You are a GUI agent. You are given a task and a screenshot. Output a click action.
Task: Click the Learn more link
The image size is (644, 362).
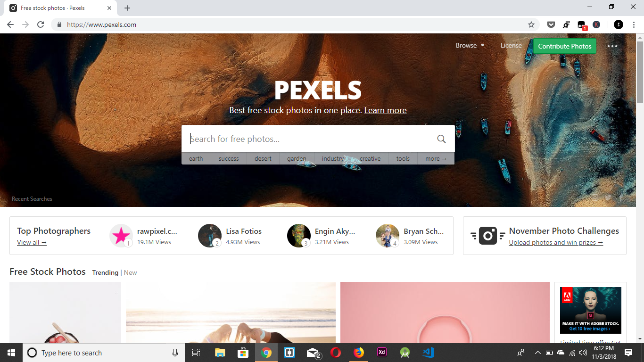pyautogui.click(x=385, y=110)
